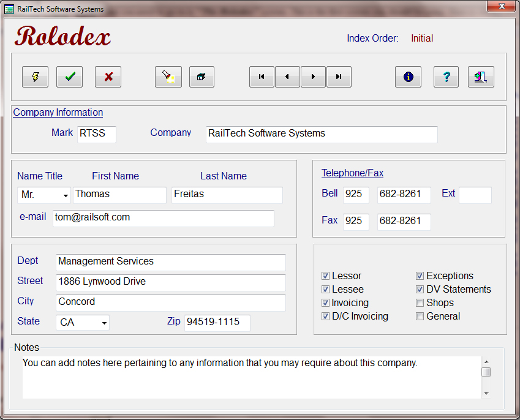Click the Company name field

pos(322,134)
